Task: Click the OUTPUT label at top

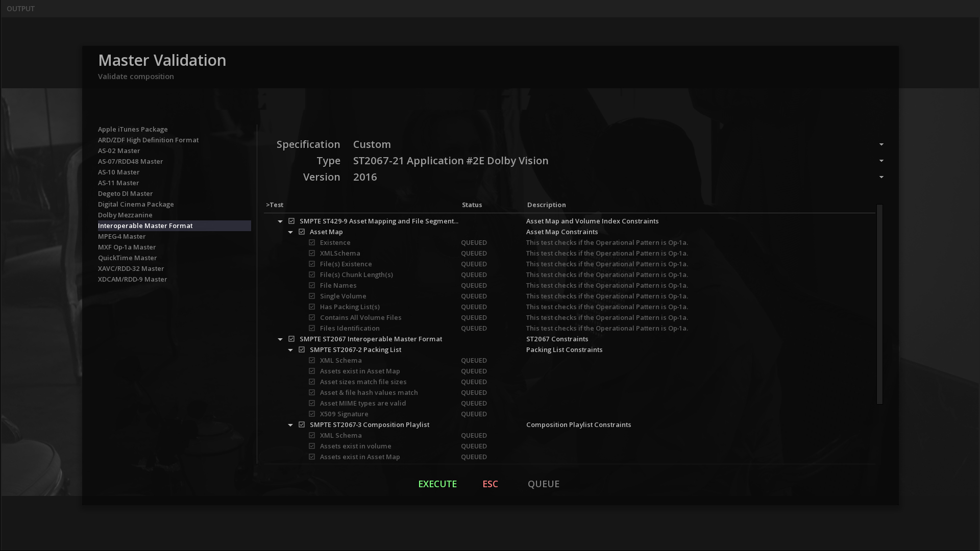Action: pos(20,9)
